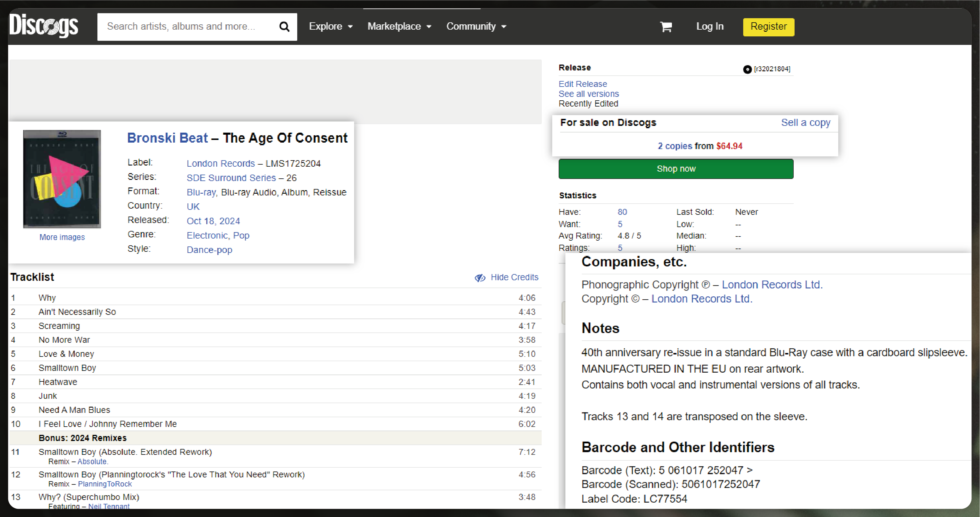Screen dimensions: 980x517
Task: Click the Oct 18, 2024 release date
Action: (213, 221)
